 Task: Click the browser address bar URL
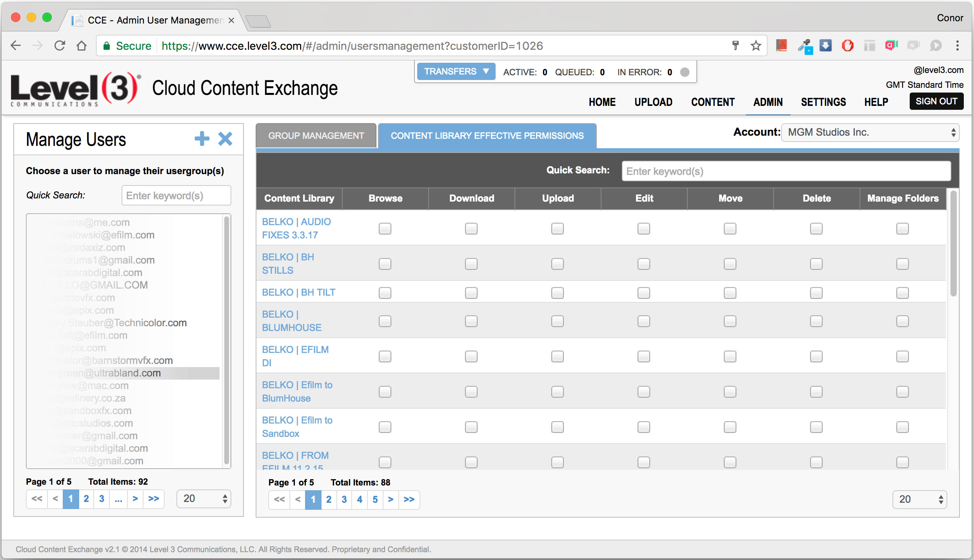[x=352, y=46]
